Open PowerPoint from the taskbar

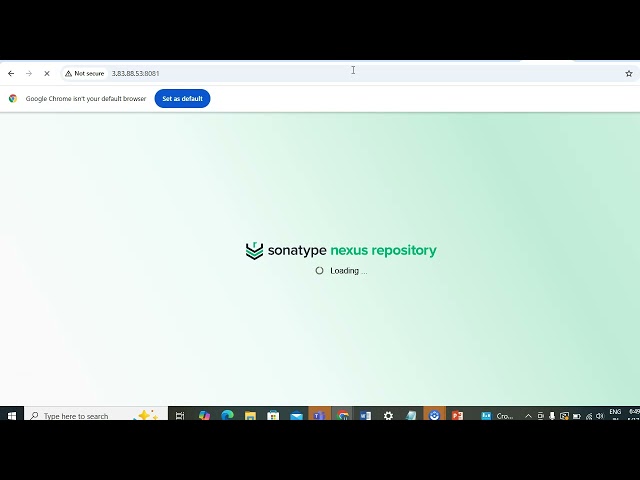457,415
